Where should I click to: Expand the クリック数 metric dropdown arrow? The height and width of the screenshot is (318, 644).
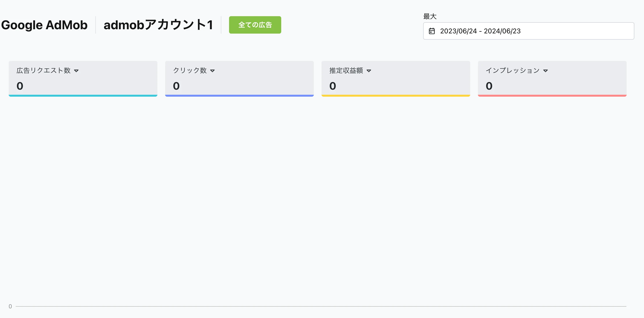tap(212, 71)
